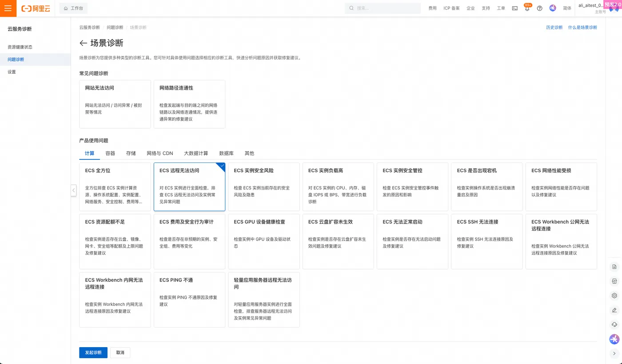Collapse the left sidebar with the chevron handle
Viewport: 622px width, 364px height.
73,190
